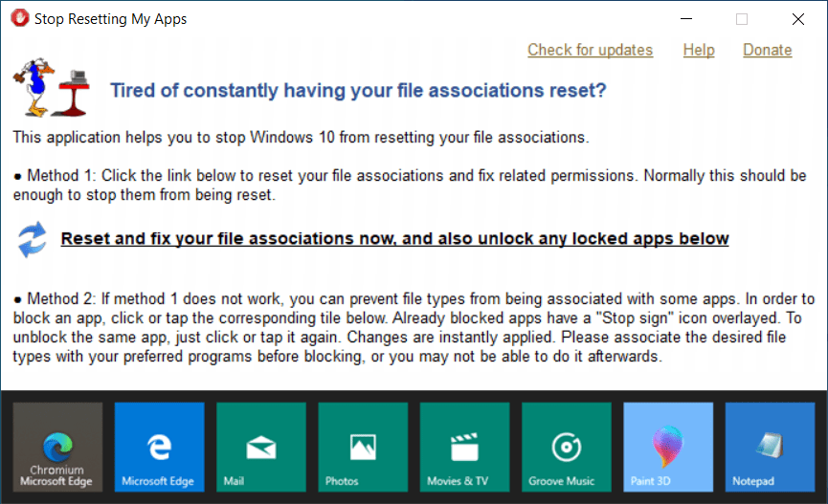828x504 pixels.
Task: Click the Stop Resetting My Apps title text
Action: pos(110,19)
